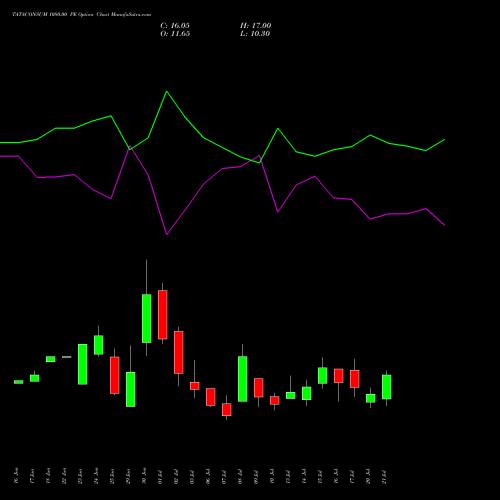Click the '01 Jul' date label

[160, 476]
